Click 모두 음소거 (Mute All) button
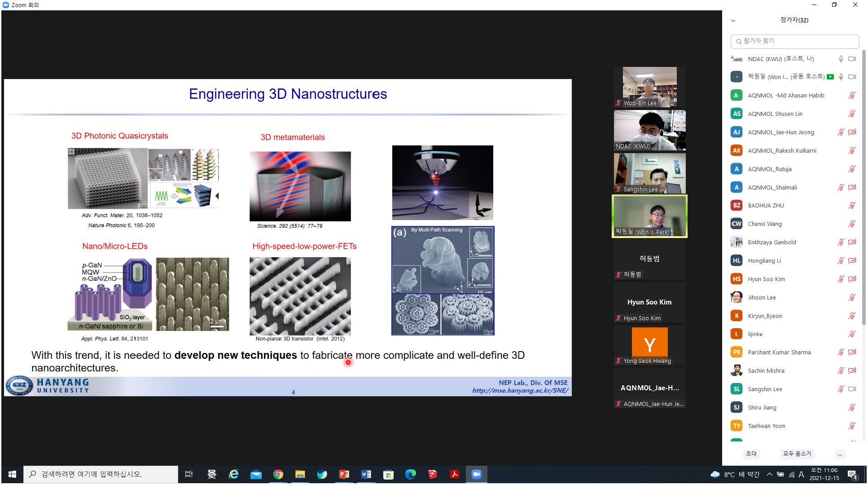Screen dimensions: 868x485 797,454
